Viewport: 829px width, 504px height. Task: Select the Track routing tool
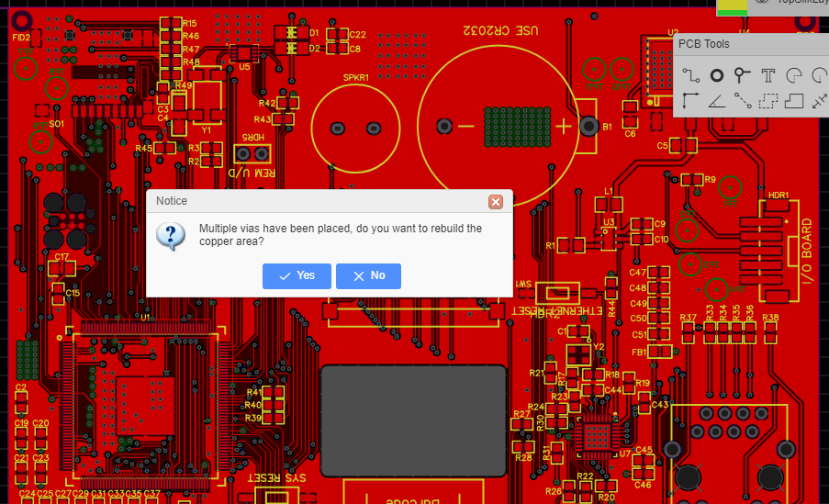(690, 75)
